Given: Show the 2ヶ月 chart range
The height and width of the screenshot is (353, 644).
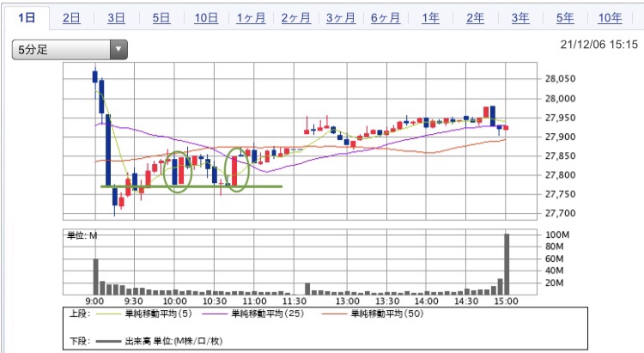Looking at the screenshot, I should (295, 18).
